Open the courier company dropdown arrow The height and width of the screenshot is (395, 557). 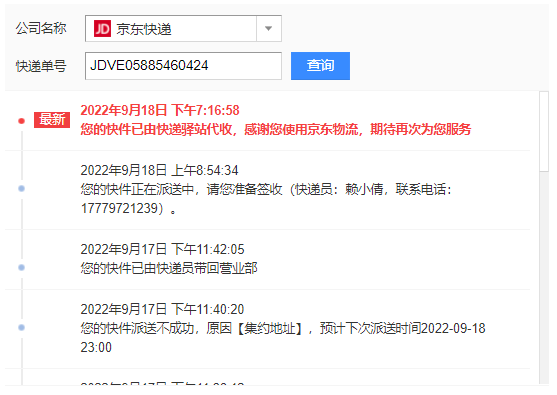pyautogui.click(x=269, y=28)
